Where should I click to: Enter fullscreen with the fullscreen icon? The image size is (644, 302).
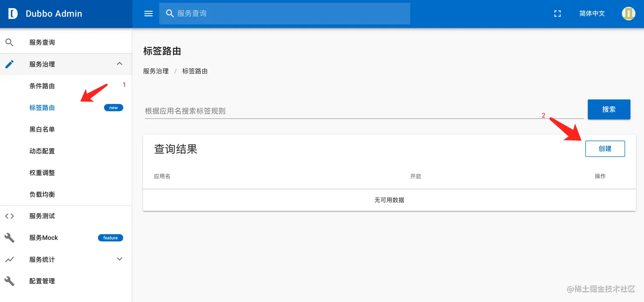(558, 14)
